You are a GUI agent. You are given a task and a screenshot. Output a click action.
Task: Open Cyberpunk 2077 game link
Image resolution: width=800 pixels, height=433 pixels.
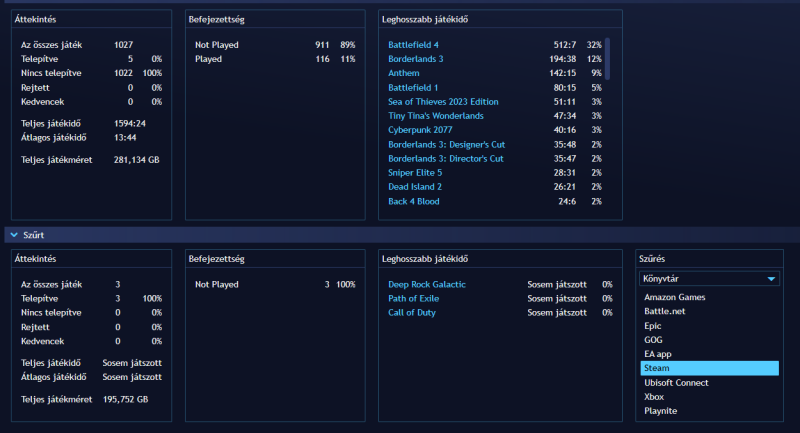[420, 130]
